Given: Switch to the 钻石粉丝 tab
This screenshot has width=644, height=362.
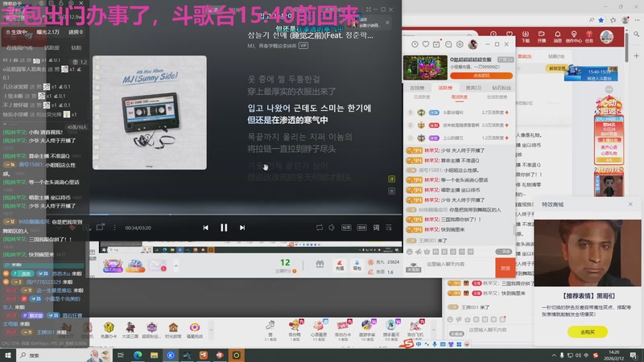Looking at the screenshot, I should [x=502, y=88].
